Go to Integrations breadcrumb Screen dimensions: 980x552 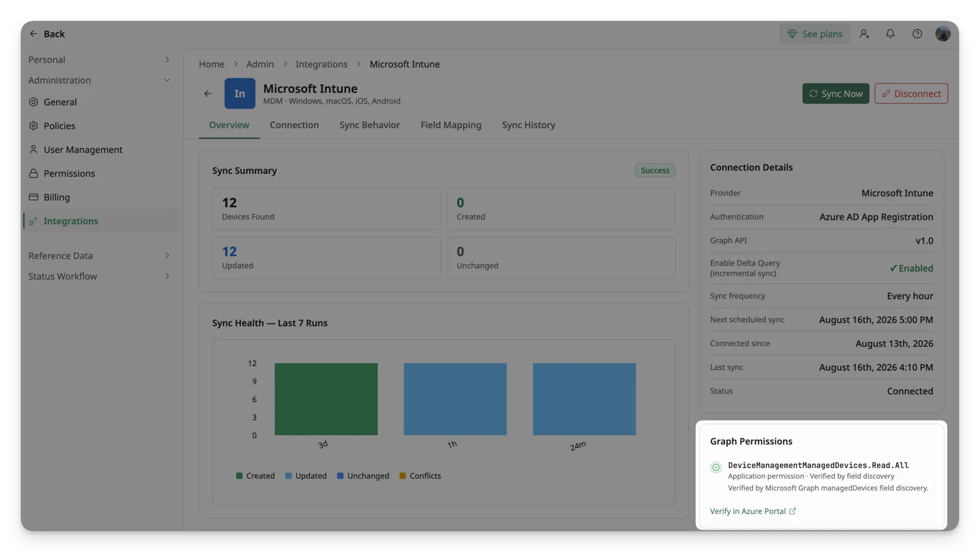pyautogui.click(x=322, y=64)
